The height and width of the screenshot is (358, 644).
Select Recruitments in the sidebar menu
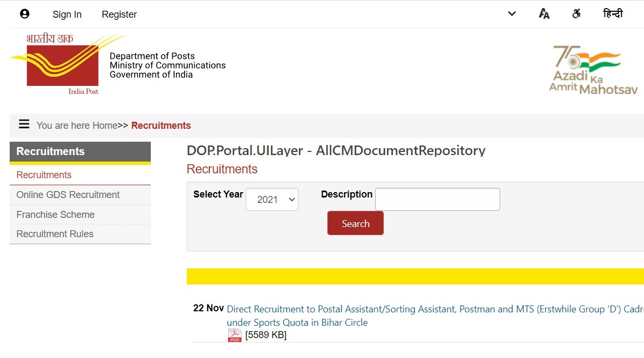[44, 175]
